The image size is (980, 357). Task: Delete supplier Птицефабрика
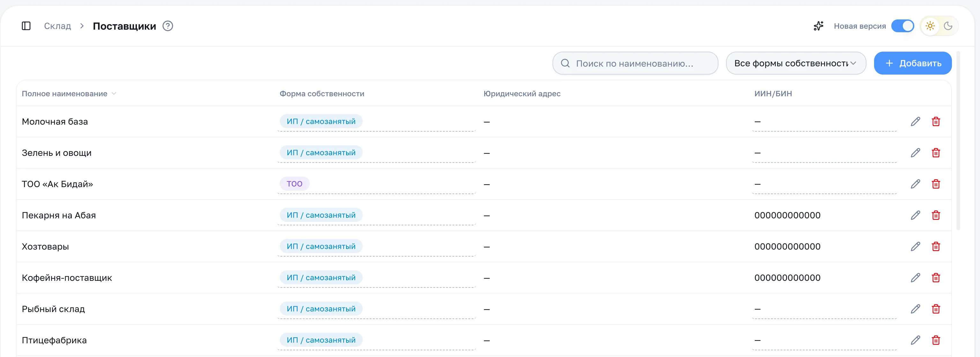point(936,340)
